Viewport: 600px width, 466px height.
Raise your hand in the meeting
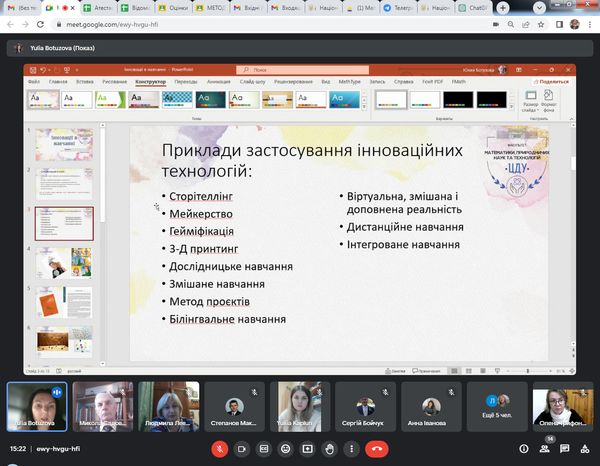click(x=329, y=449)
